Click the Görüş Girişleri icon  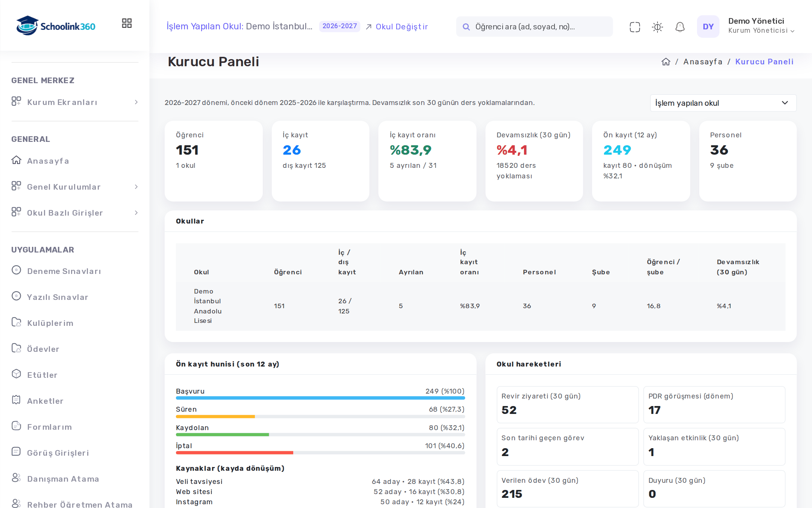point(16,452)
